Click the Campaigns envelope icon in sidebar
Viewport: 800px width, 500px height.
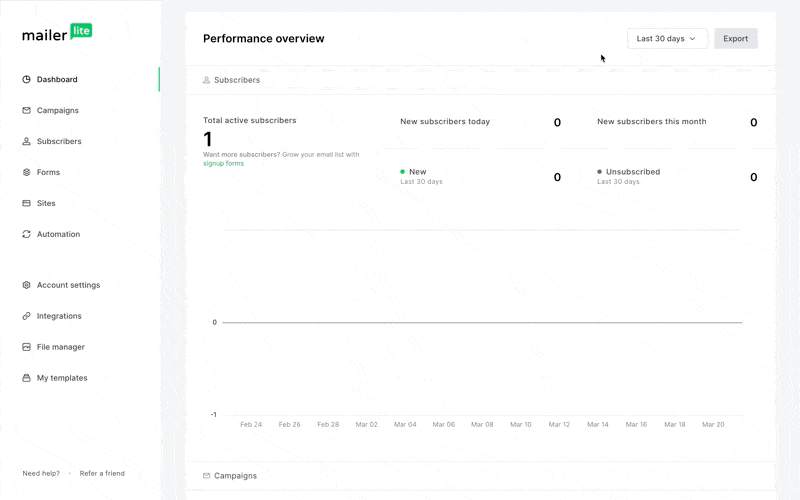[x=27, y=111]
